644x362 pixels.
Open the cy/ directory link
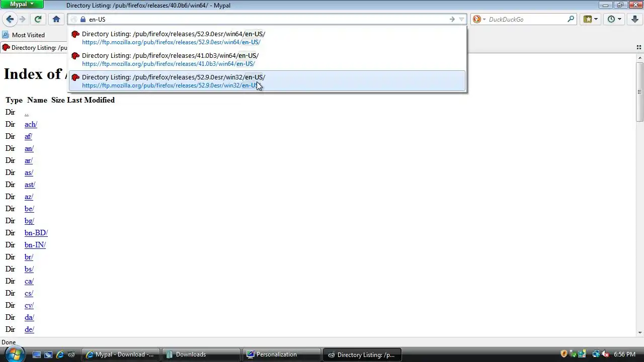[x=29, y=305]
